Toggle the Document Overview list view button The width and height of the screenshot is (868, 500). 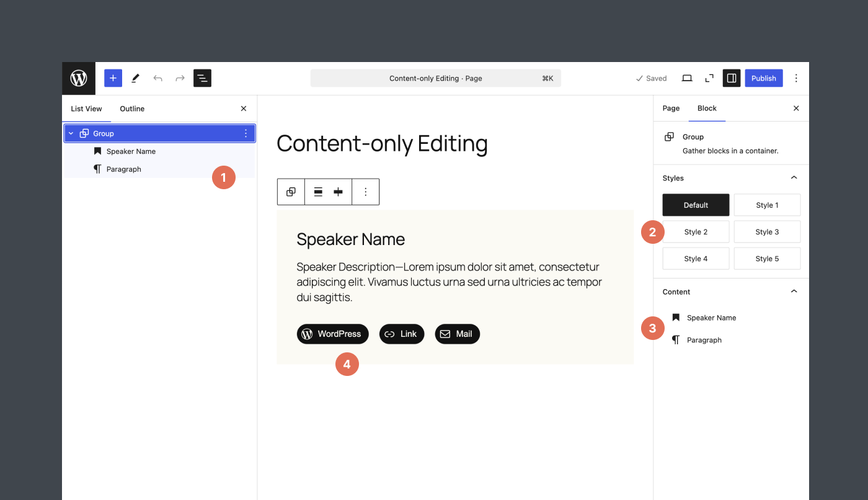202,78
